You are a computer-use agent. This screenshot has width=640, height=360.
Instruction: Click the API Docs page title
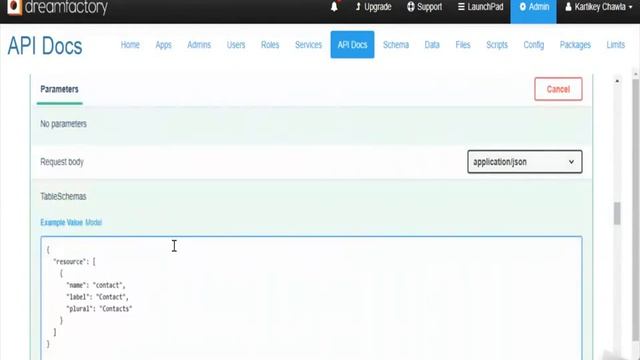(x=45, y=46)
